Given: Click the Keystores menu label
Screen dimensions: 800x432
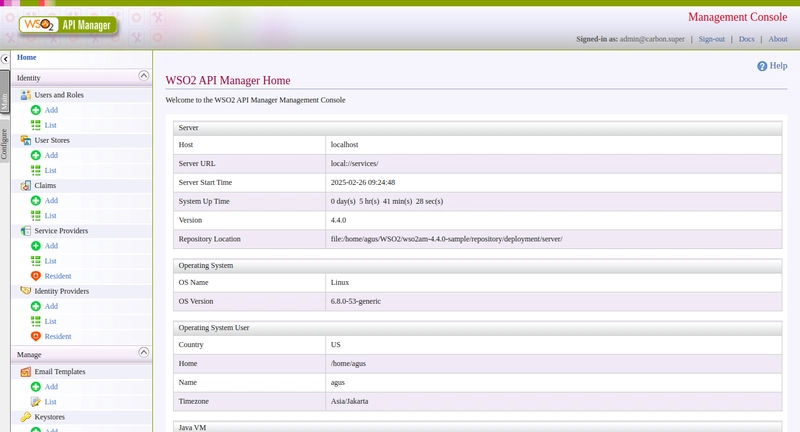Looking at the screenshot, I should coord(49,417).
